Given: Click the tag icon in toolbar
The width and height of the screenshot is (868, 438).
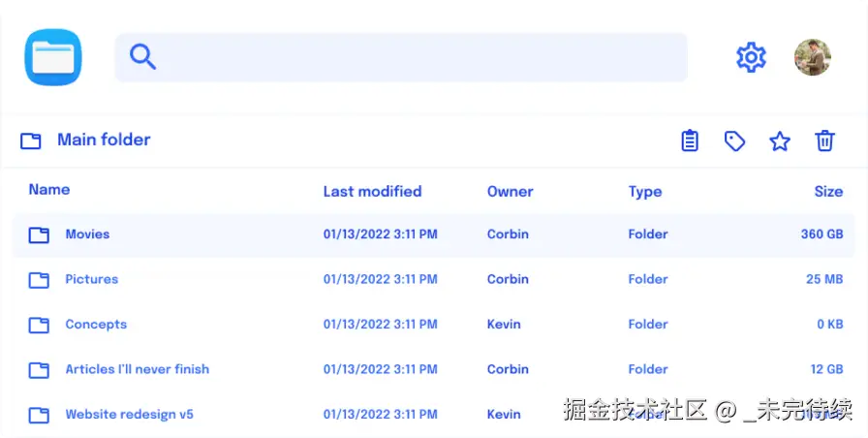Looking at the screenshot, I should tap(734, 141).
